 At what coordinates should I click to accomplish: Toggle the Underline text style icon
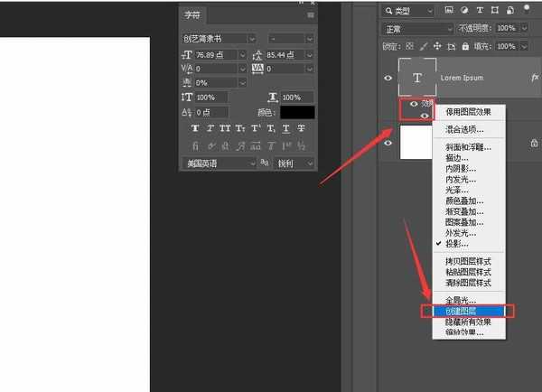(285, 129)
